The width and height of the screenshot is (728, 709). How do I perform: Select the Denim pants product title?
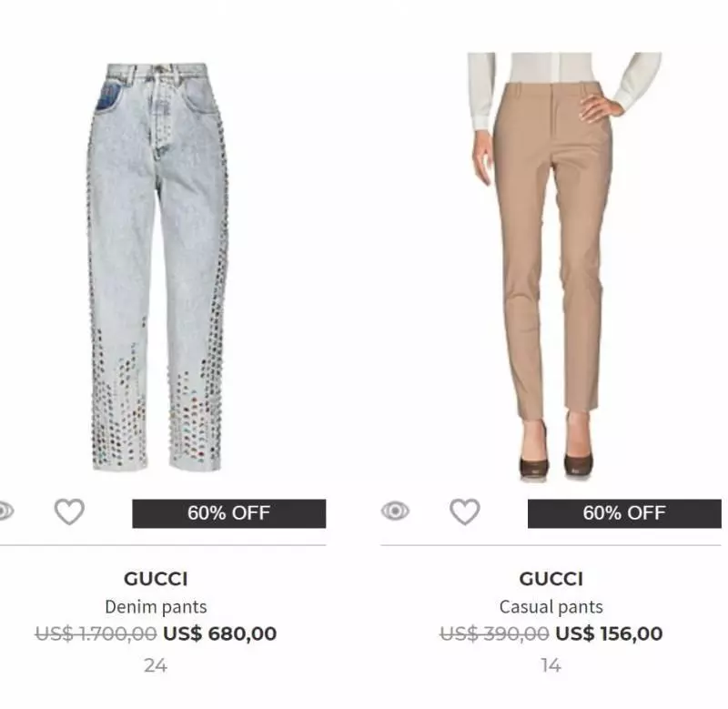[x=156, y=607]
